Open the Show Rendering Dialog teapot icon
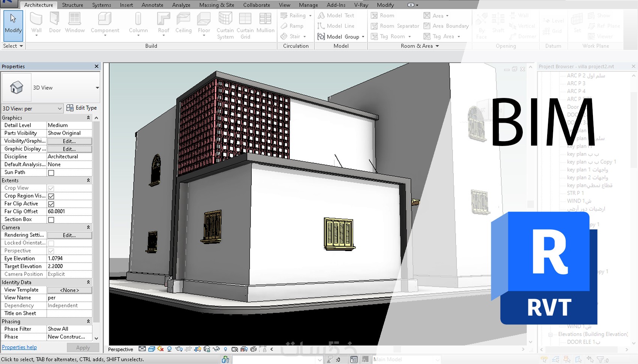The height and width of the screenshot is (364, 638). pyautogui.click(x=179, y=349)
